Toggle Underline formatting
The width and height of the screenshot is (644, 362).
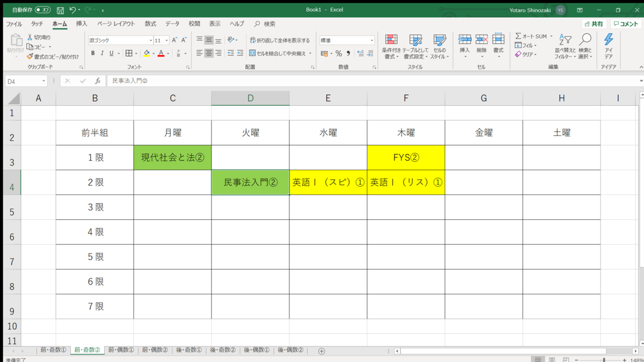coord(112,53)
